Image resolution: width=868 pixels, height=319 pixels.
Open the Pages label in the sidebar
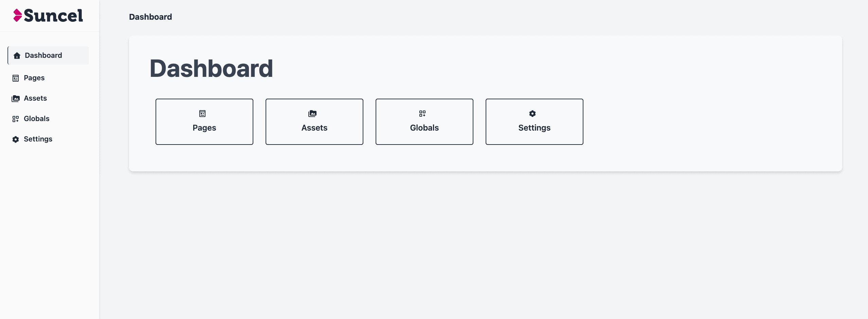[34, 78]
